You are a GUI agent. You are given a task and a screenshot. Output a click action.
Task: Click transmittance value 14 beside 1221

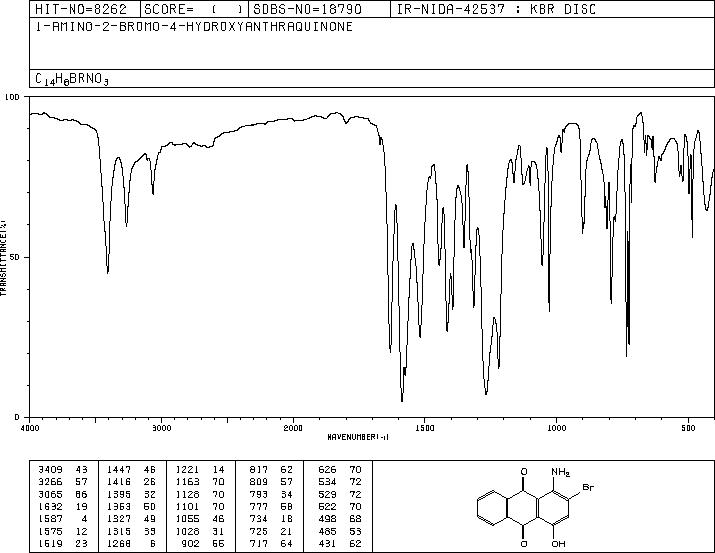click(219, 470)
